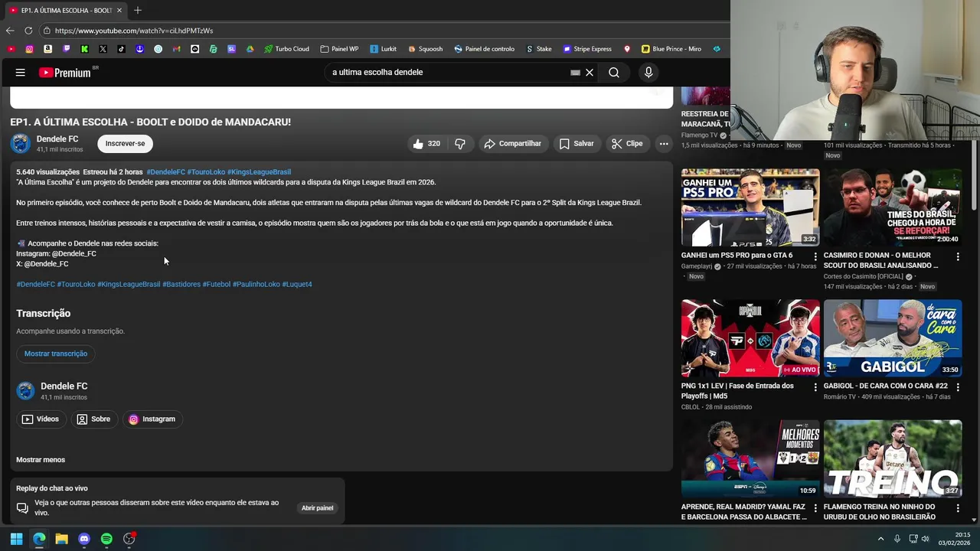Open the Turbo Cloud bookmark
The width and height of the screenshot is (980, 551).
286,49
